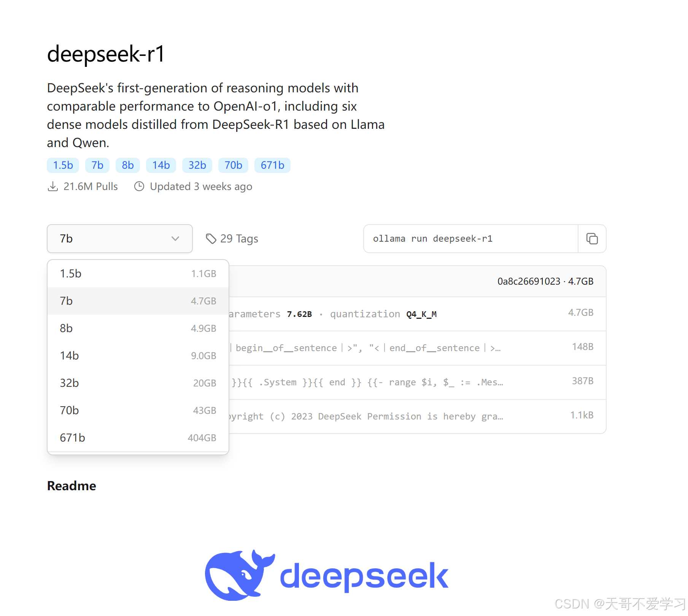The image size is (688, 616).
Task: Click the blue 14b tag badge
Action: 161,165
